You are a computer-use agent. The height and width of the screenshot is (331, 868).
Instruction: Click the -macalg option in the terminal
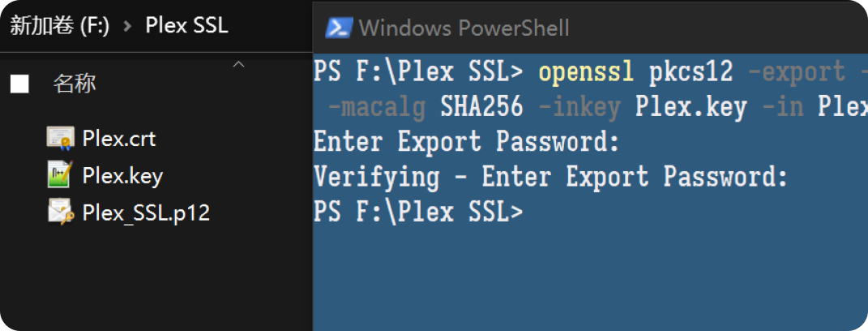pyautogui.click(x=376, y=107)
